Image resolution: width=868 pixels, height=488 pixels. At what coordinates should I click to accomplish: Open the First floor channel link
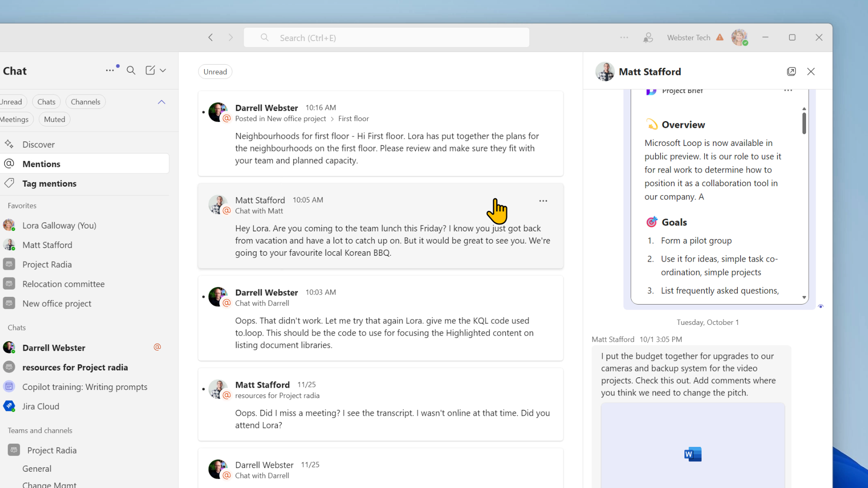(x=354, y=118)
